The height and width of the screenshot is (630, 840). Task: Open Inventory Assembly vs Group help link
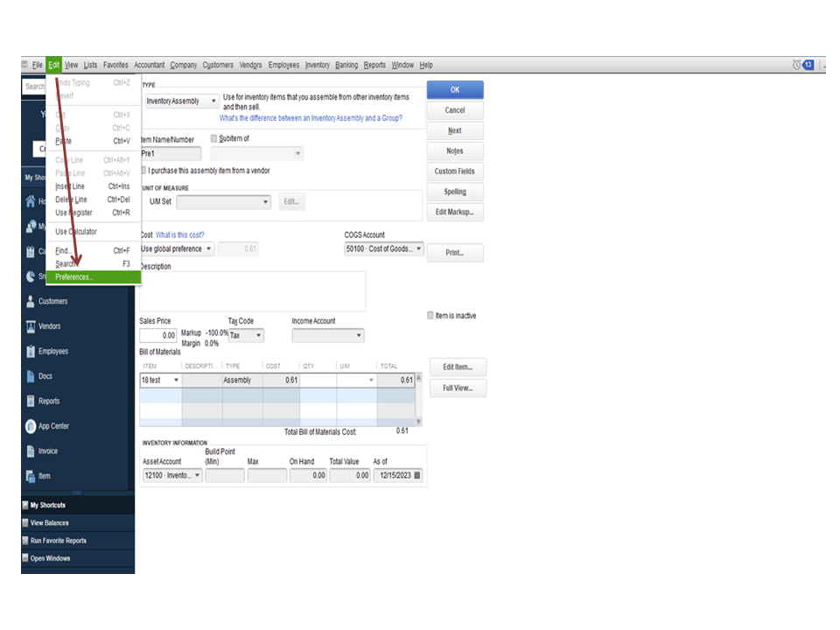(x=311, y=118)
